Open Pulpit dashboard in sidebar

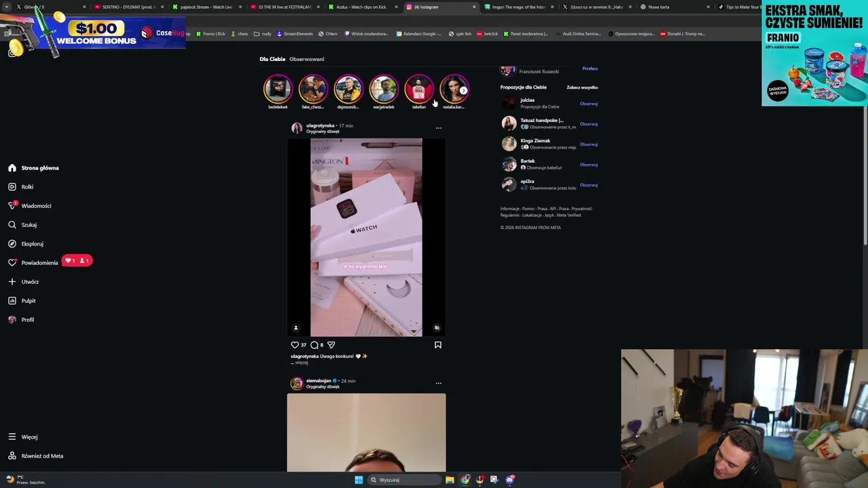22,301
